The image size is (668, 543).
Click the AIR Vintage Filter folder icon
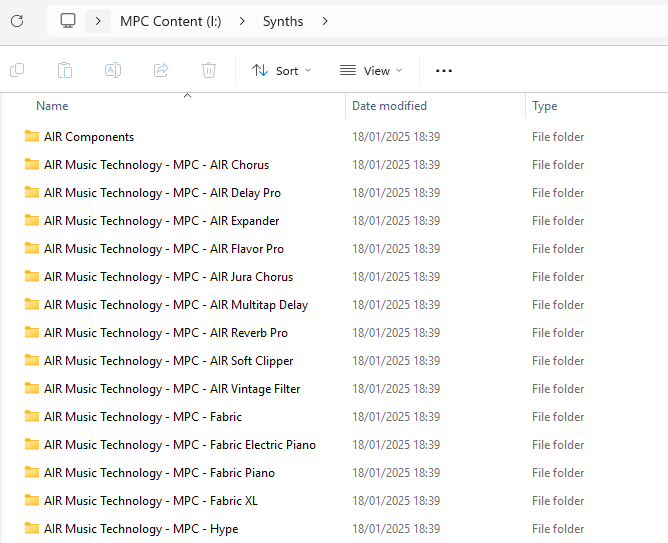tap(32, 388)
